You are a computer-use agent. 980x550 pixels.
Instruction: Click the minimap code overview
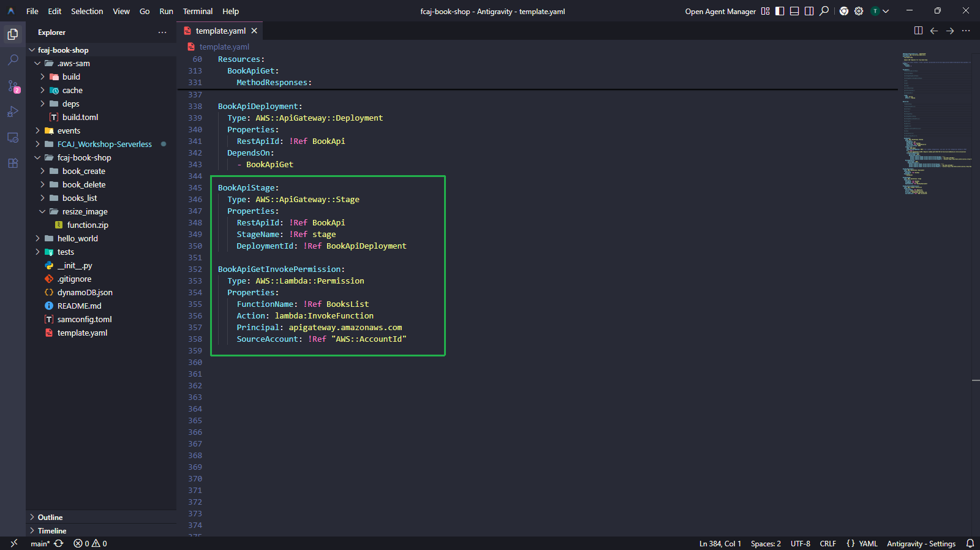point(937,124)
